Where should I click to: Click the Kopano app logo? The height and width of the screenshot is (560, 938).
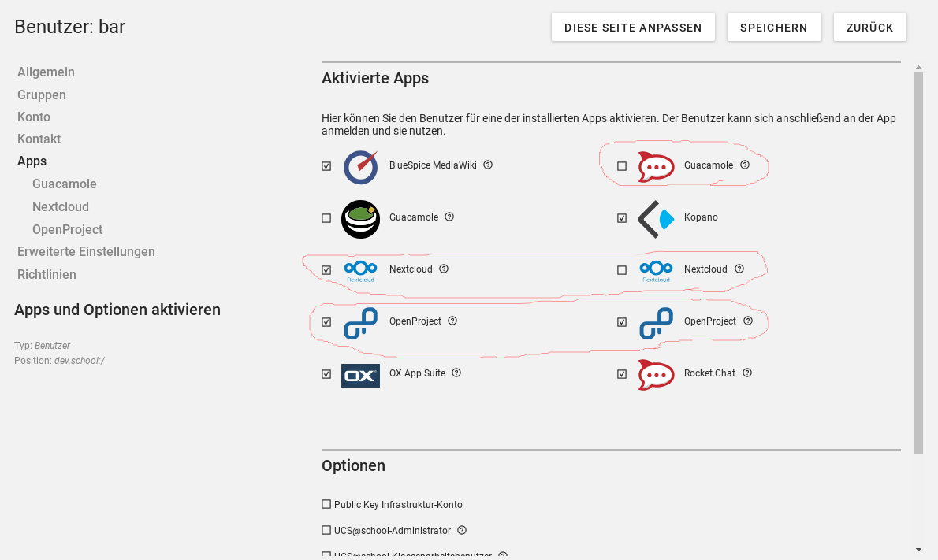point(656,218)
